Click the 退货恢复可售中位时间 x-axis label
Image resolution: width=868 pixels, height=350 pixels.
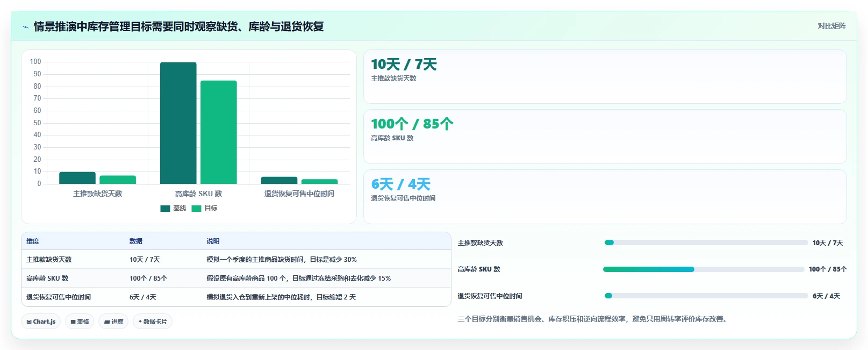coord(299,194)
